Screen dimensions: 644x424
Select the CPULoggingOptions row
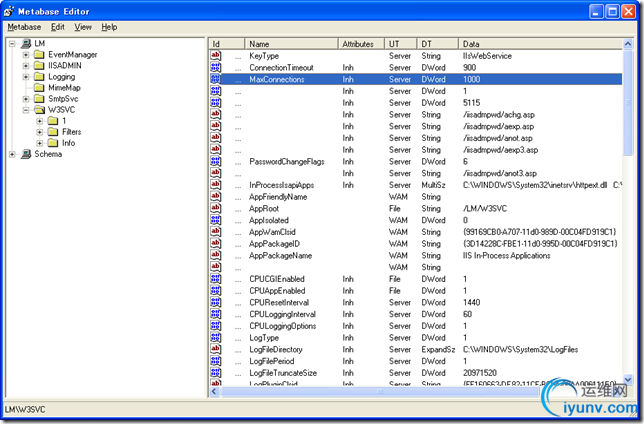(x=416, y=326)
